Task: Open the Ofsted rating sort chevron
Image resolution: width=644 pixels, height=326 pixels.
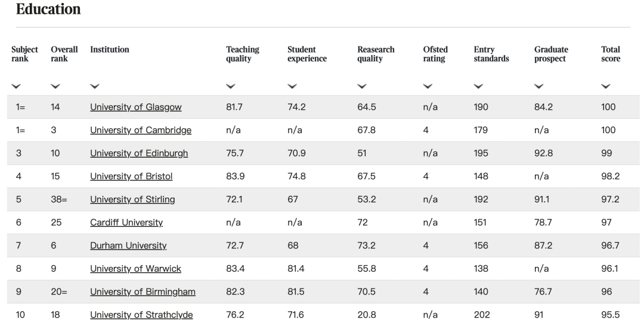Action: [428, 87]
